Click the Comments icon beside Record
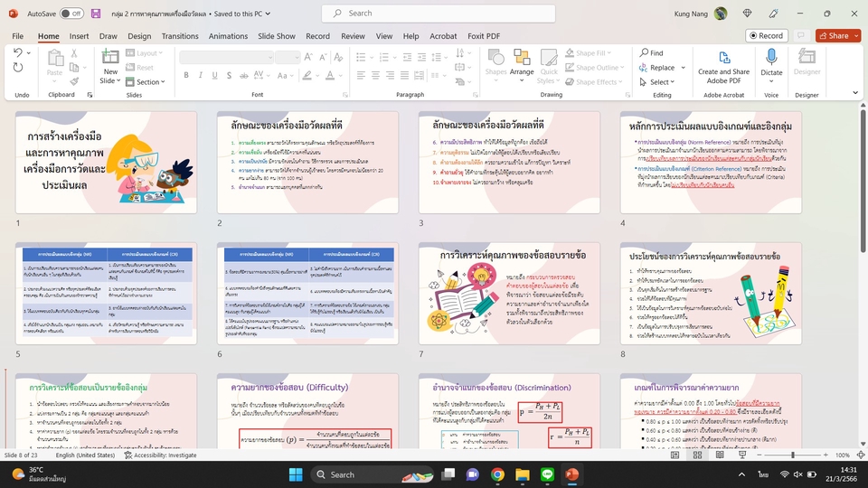The width and height of the screenshot is (868, 488). point(800,35)
